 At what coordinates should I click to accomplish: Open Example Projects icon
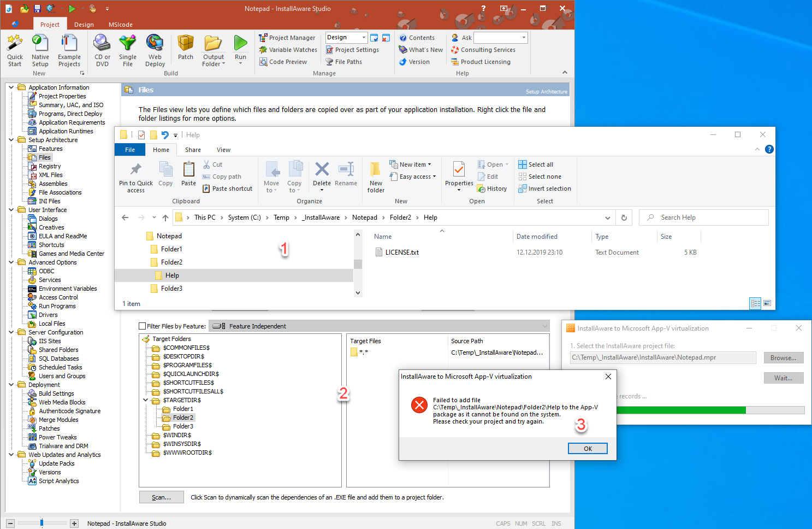69,50
